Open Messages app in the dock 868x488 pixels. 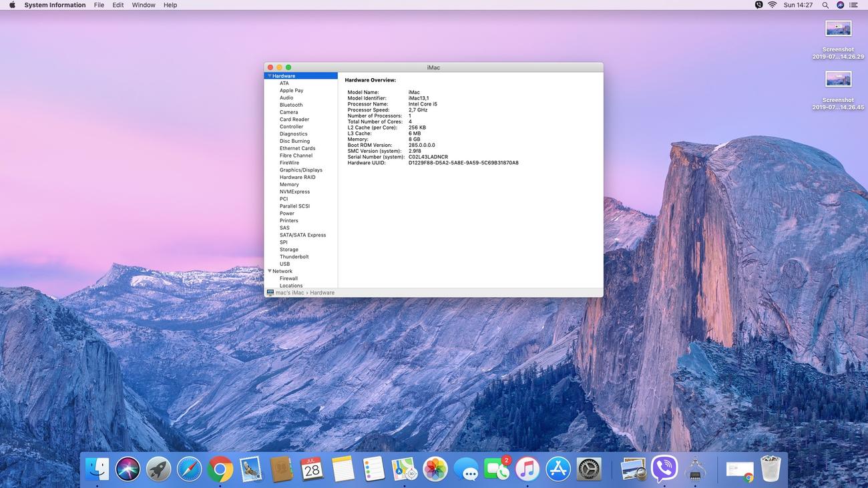466,469
